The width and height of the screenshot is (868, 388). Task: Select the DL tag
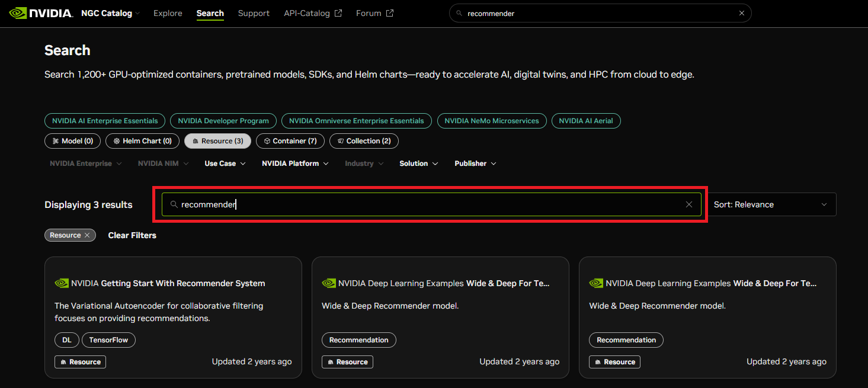[67, 340]
